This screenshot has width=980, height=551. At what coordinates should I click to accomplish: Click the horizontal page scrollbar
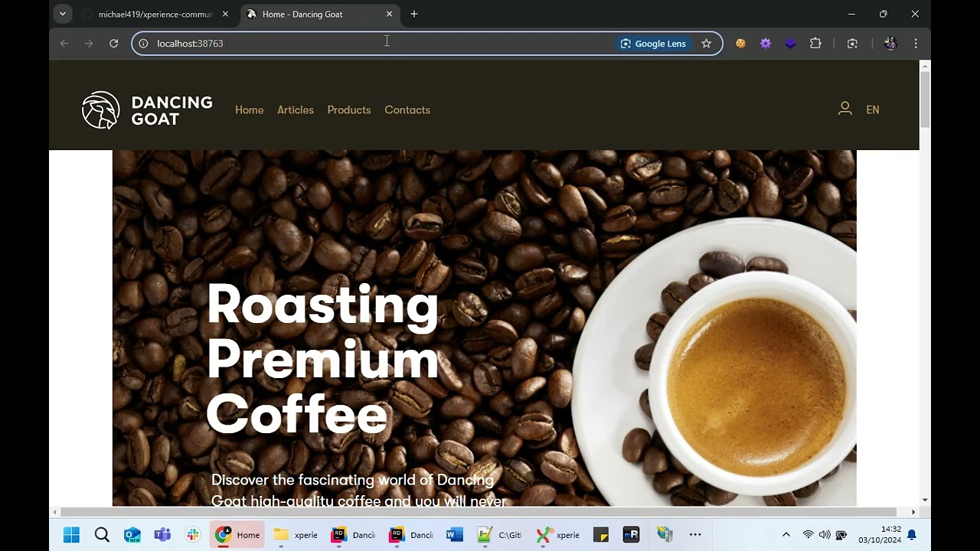coord(479,512)
